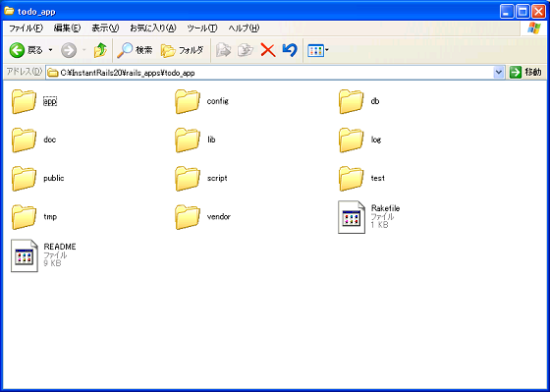Close the todo_app window
The height and width of the screenshot is (392, 550).
[x=538, y=12]
